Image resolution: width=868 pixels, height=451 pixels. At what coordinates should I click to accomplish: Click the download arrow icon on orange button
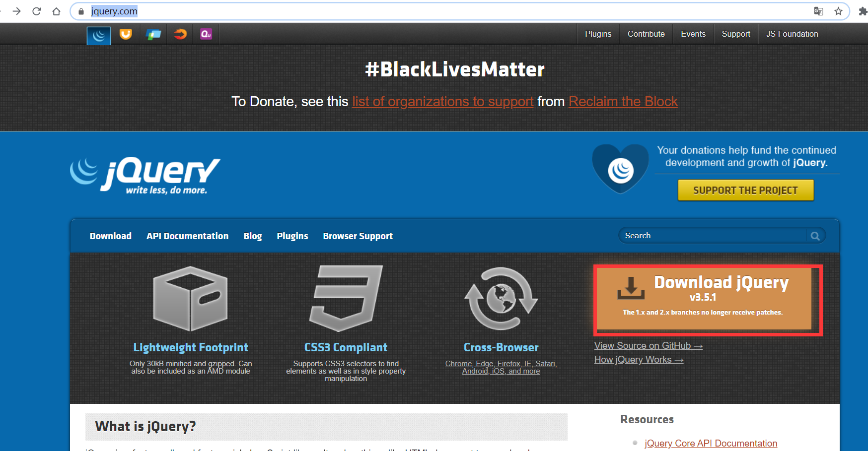click(631, 288)
